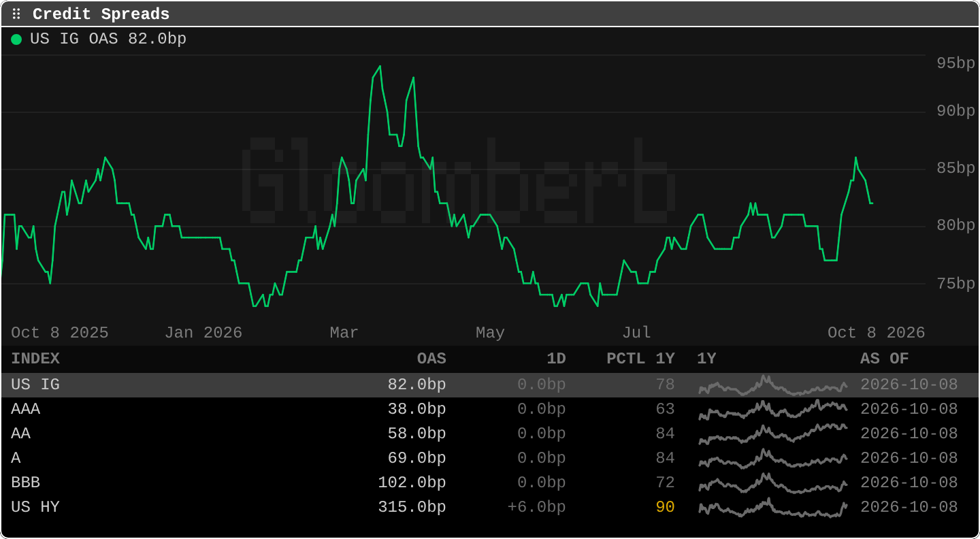Screen dimensions: 980x539
Task: Select the US HY index row
Action: pos(490,508)
